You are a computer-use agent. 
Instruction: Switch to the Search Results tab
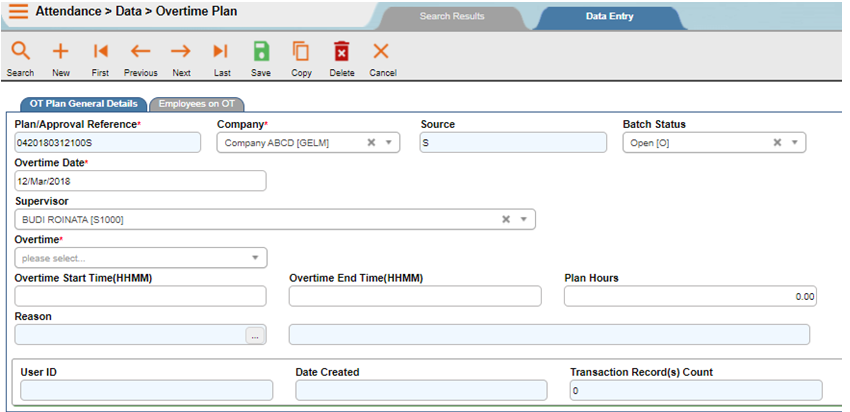(x=451, y=17)
